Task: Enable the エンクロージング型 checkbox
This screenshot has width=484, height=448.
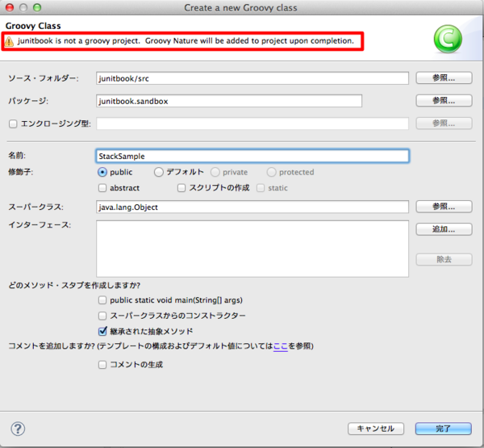Action: pyautogui.click(x=13, y=124)
